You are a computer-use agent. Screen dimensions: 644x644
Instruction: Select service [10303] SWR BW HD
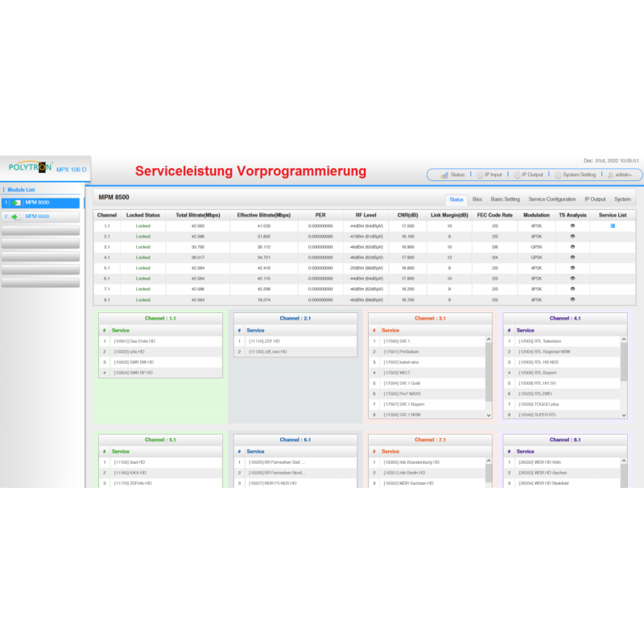pos(160,362)
